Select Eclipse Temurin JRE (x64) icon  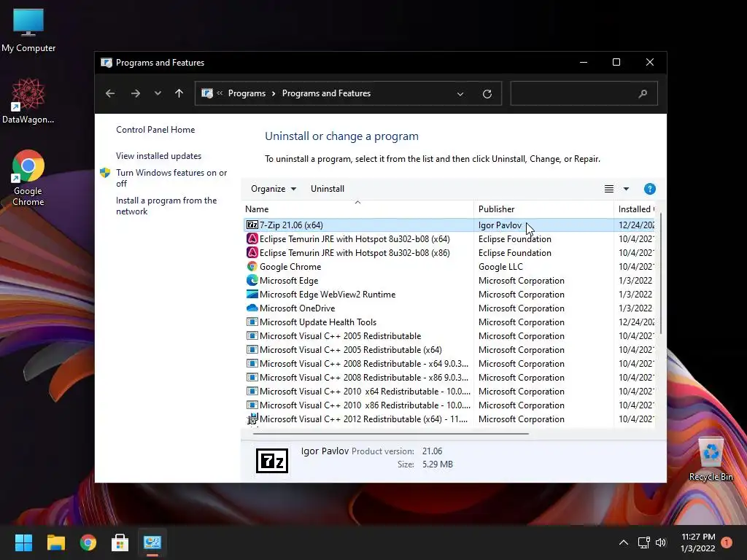[252, 238]
